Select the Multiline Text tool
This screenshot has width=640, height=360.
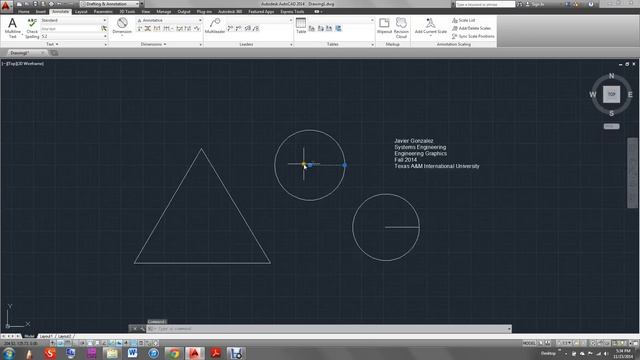12,28
